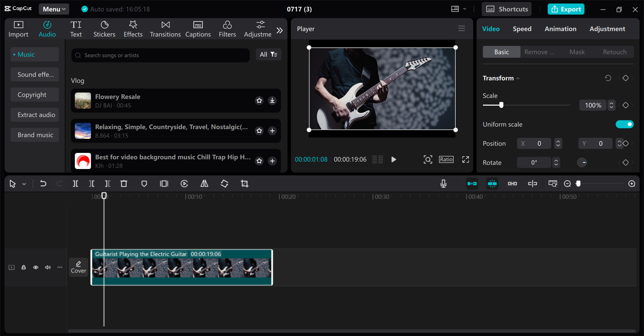Click the Scale slider handle
Viewport: 644px width, 336px height.
[501, 105]
